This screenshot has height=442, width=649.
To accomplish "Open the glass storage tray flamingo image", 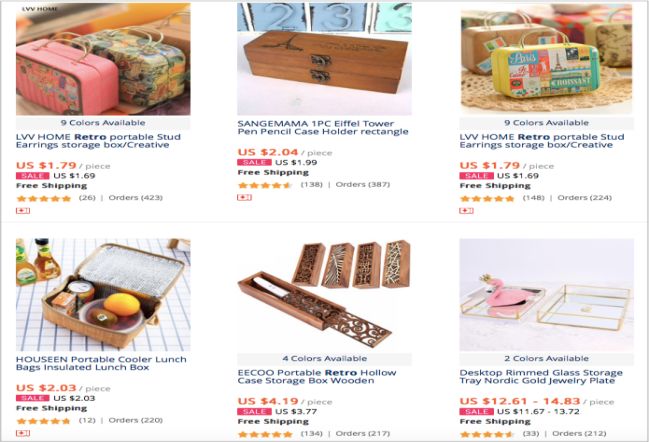I will [546, 295].
